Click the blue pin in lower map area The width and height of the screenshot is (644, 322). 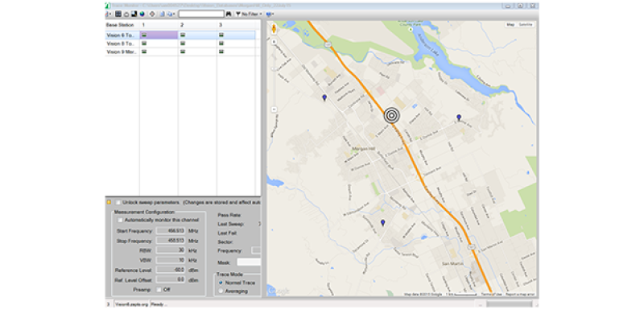pos(383,223)
